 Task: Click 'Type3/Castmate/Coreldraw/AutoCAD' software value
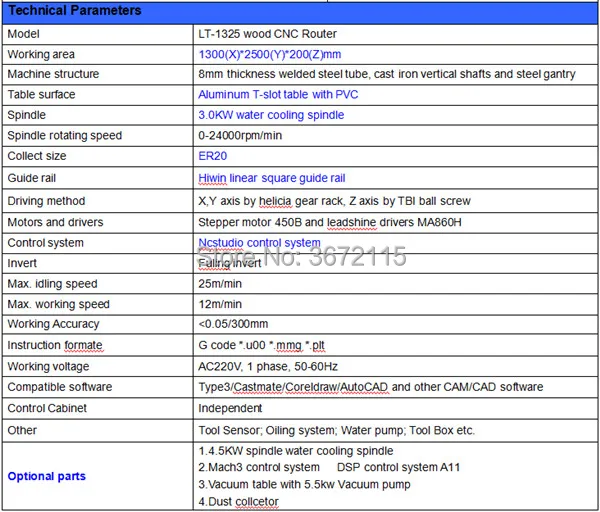[293, 387]
